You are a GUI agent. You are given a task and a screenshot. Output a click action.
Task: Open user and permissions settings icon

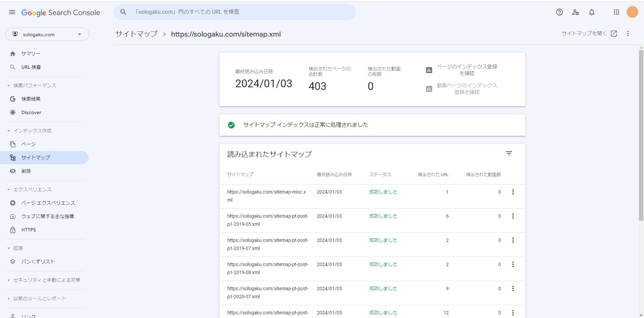pyautogui.click(x=576, y=12)
